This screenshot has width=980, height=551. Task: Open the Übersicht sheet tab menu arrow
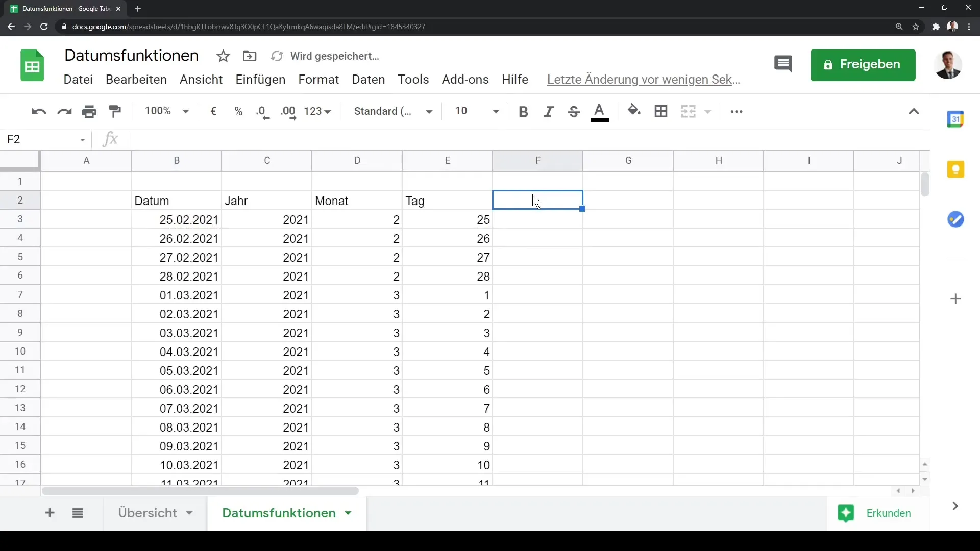click(189, 513)
